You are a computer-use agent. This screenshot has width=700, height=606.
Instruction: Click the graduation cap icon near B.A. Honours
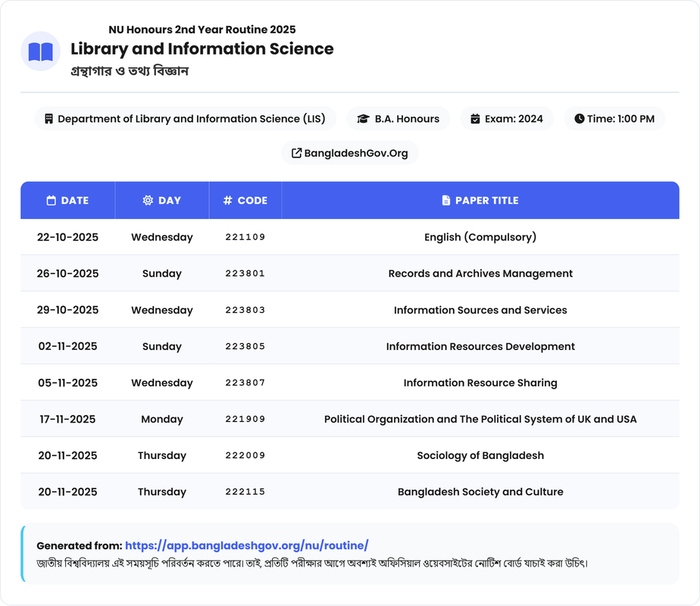click(x=364, y=119)
